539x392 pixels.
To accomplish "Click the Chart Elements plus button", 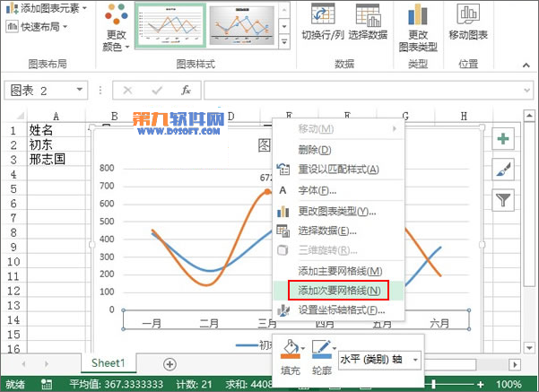I will tap(503, 138).
